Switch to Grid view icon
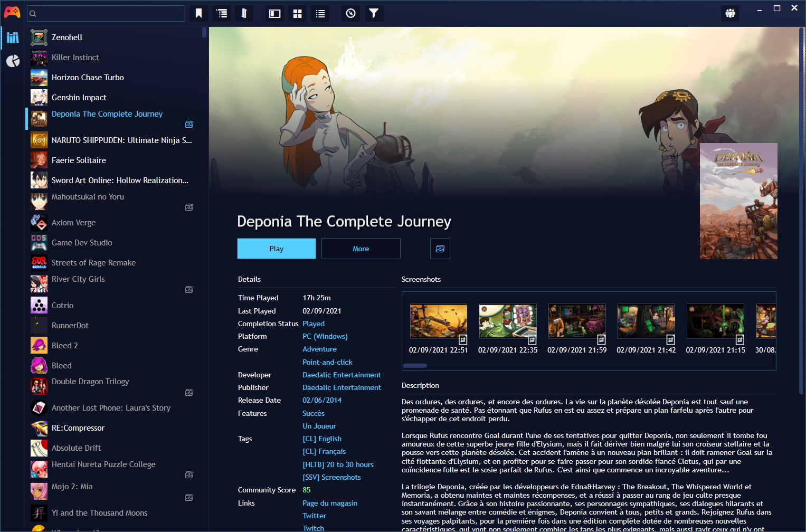The width and height of the screenshot is (806, 532). coord(298,14)
